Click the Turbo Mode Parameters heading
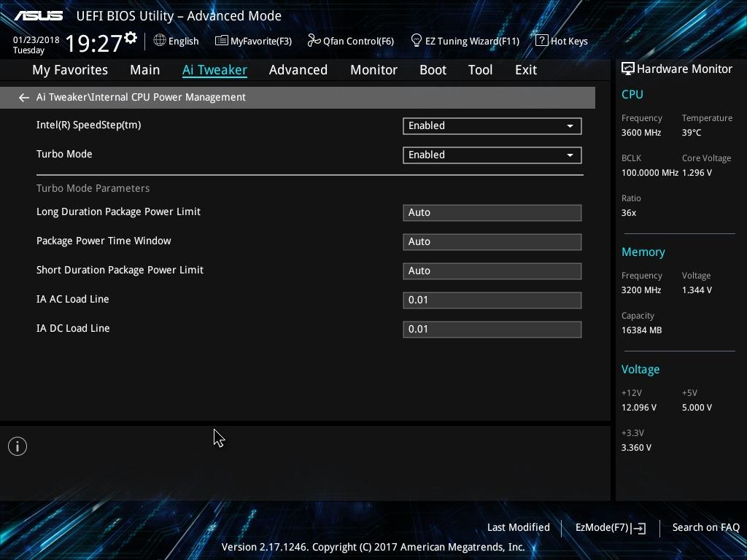Viewport: 747px width, 560px height. 93,189
